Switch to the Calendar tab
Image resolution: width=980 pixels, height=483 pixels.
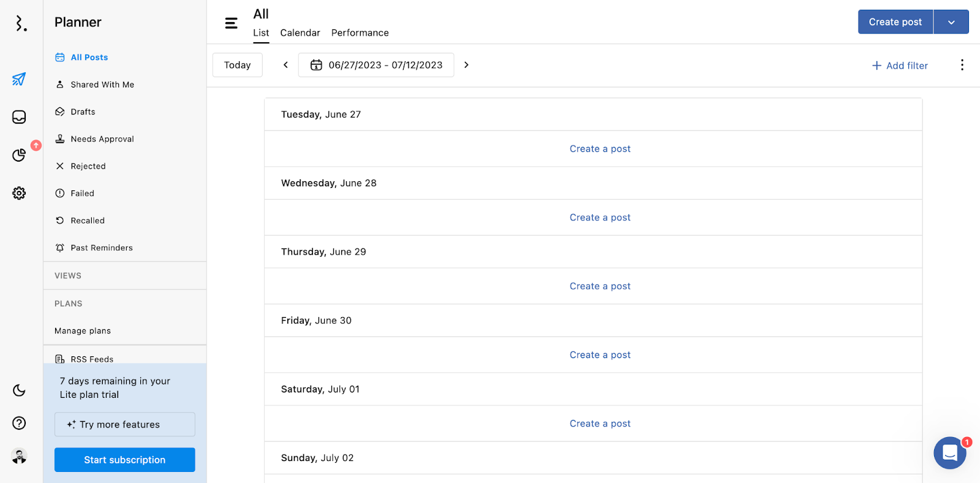300,33
